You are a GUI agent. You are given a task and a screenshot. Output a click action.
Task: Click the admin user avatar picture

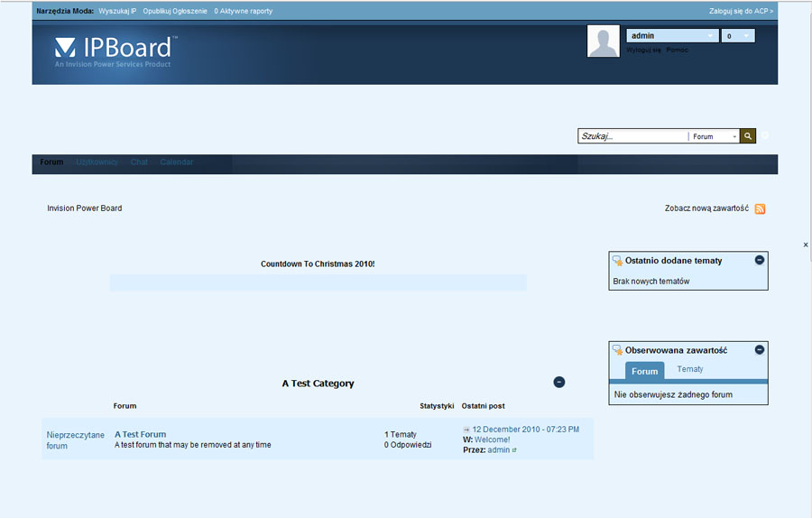[604, 42]
